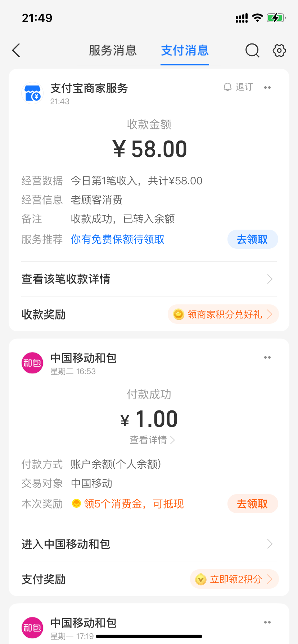The height and width of the screenshot is (644, 298).
Task: Open more options for 支付宝商家服务 card
Action: click(x=267, y=88)
